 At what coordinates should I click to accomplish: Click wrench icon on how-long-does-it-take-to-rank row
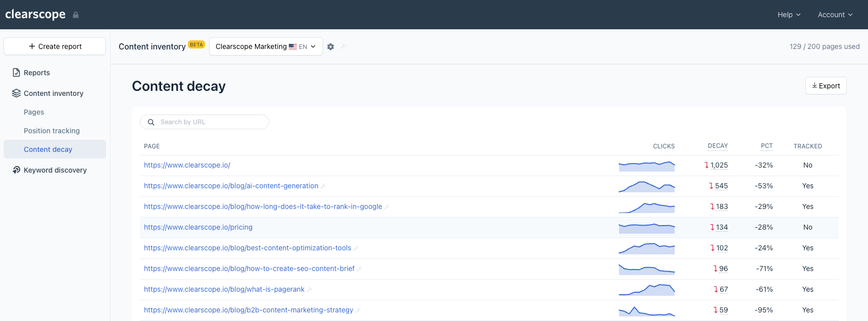pyautogui.click(x=387, y=207)
